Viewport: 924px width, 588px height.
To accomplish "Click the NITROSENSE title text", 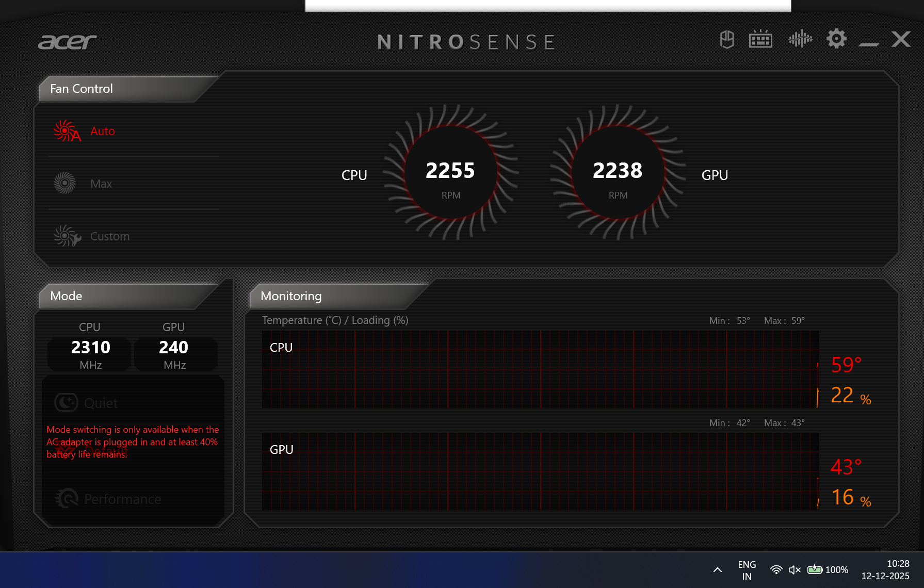I will tap(466, 42).
